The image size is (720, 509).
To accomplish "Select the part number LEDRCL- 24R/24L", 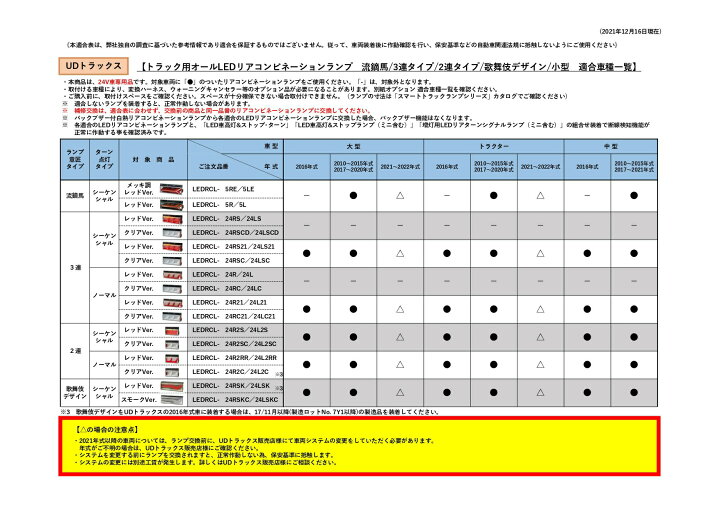I will [x=223, y=275].
